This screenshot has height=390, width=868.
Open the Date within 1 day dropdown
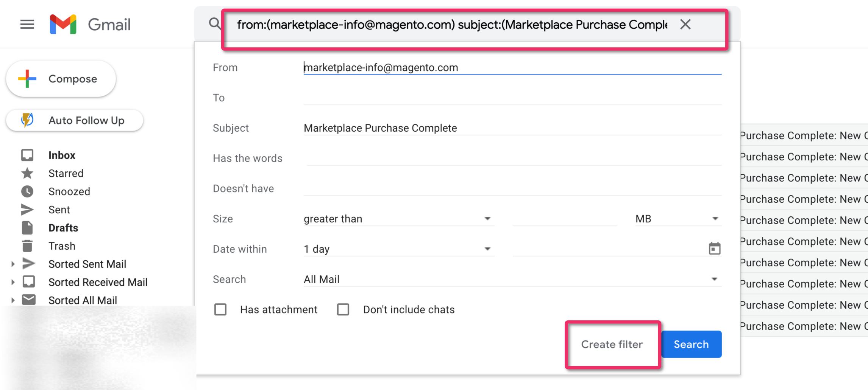click(x=399, y=249)
